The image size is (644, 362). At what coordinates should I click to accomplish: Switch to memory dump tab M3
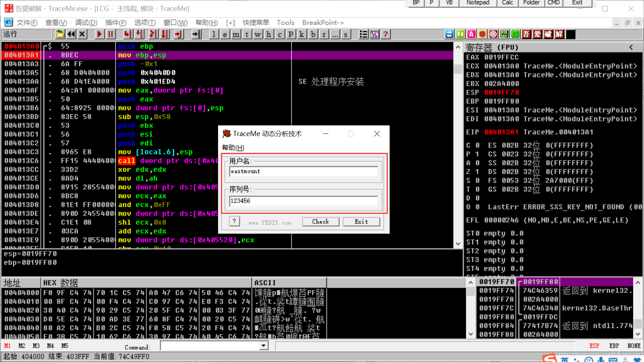click(x=36, y=346)
